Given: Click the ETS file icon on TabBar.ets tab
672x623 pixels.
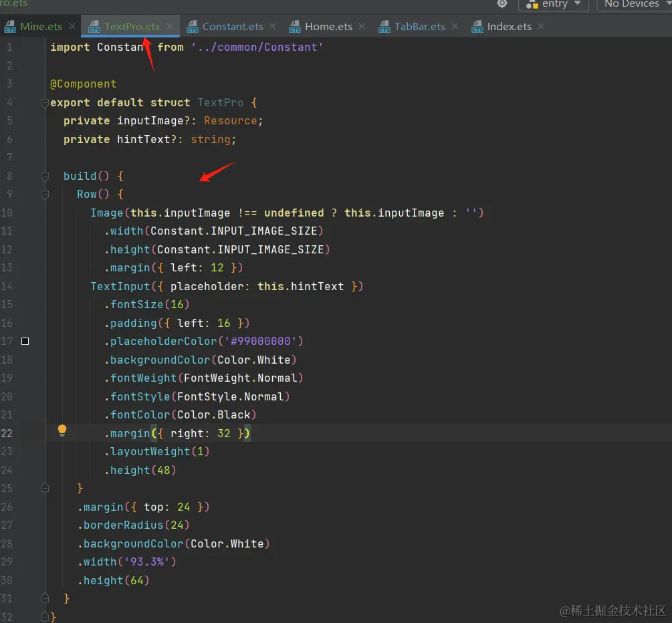Looking at the screenshot, I should pyautogui.click(x=384, y=27).
